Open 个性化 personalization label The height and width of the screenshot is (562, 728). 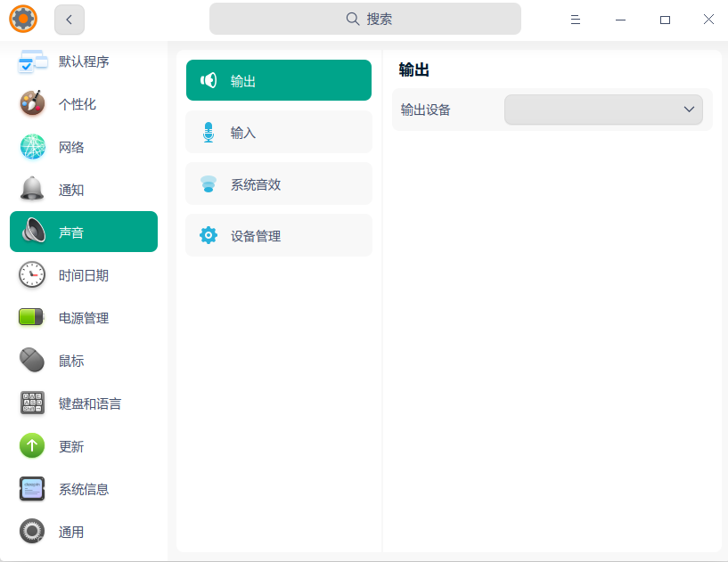[x=77, y=104]
